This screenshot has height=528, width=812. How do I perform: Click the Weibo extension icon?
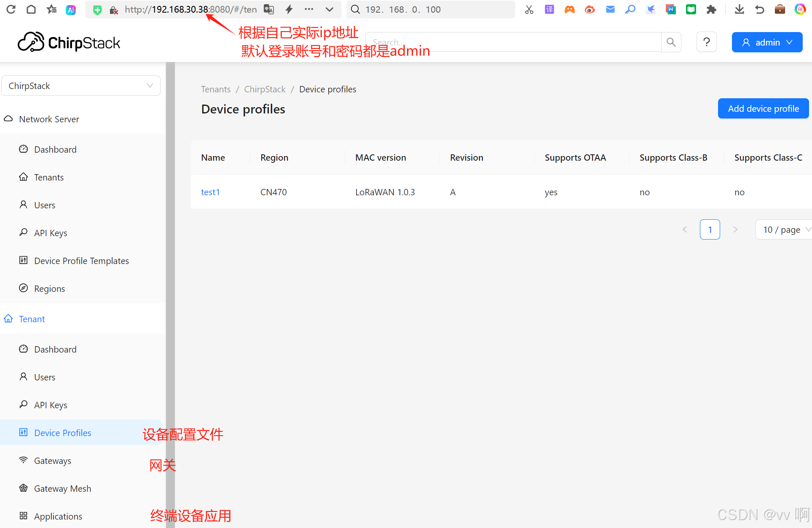(x=590, y=9)
